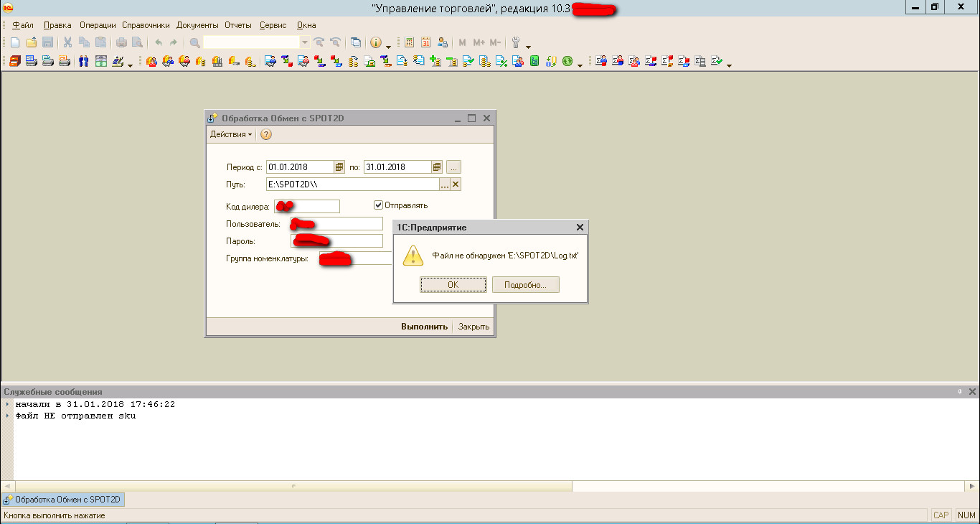Viewport: 980px width, 524px height.
Task: Click period selection ellipsis button
Action: pos(453,167)
